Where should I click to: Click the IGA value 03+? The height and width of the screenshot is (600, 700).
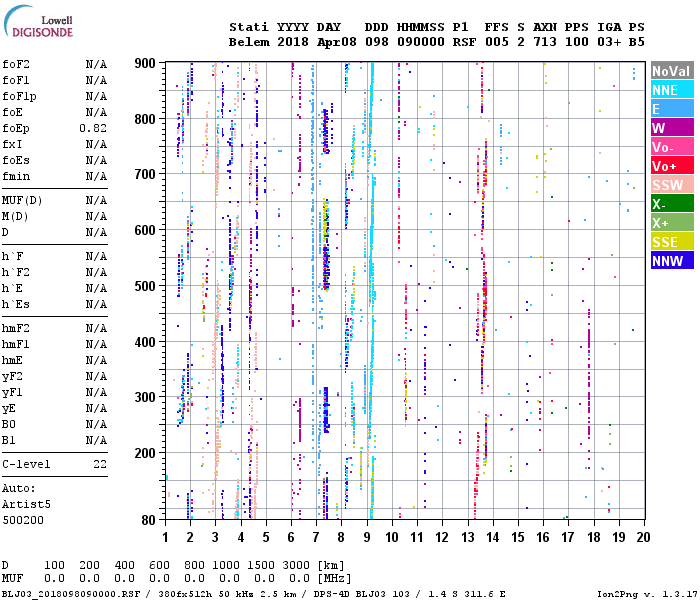[609, 42]
